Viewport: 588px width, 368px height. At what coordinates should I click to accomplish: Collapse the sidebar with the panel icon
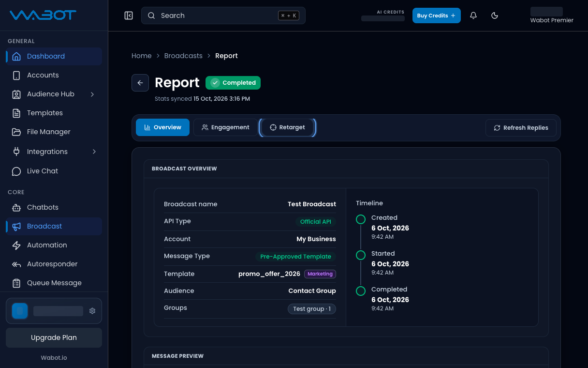129,15
